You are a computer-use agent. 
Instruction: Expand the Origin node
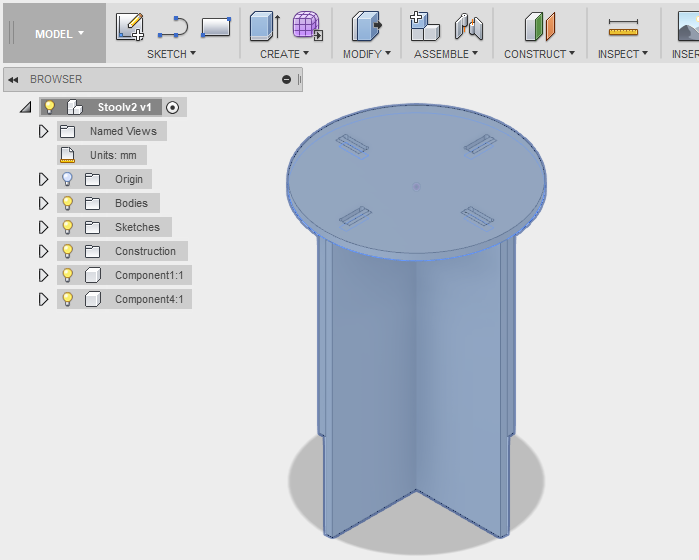(x=43, y=179)
